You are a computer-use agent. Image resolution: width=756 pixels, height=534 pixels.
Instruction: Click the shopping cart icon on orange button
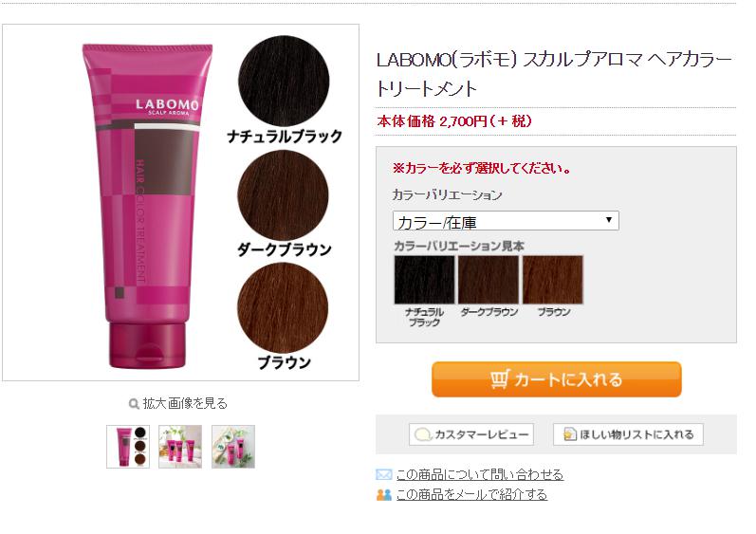[500, 379]
